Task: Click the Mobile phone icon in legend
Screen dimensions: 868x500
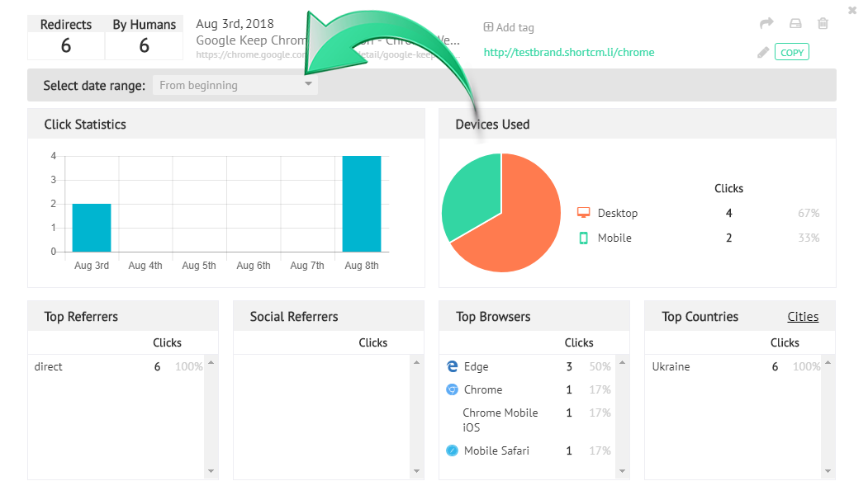Action: 583,238
